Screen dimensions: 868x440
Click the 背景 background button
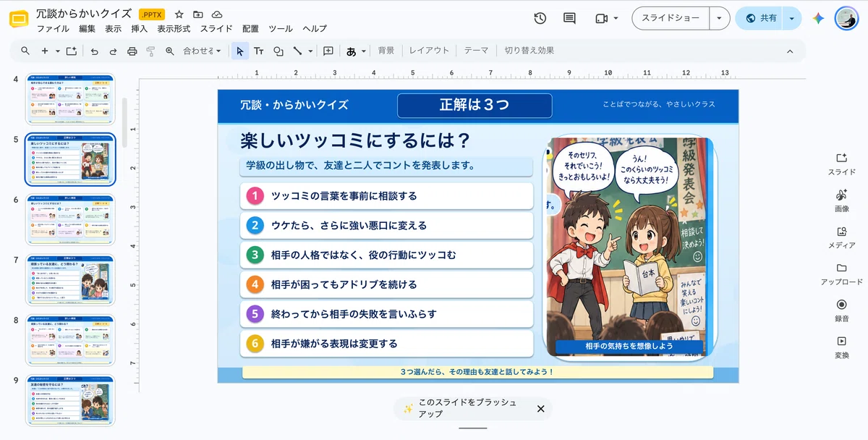(x=386, y=51)
